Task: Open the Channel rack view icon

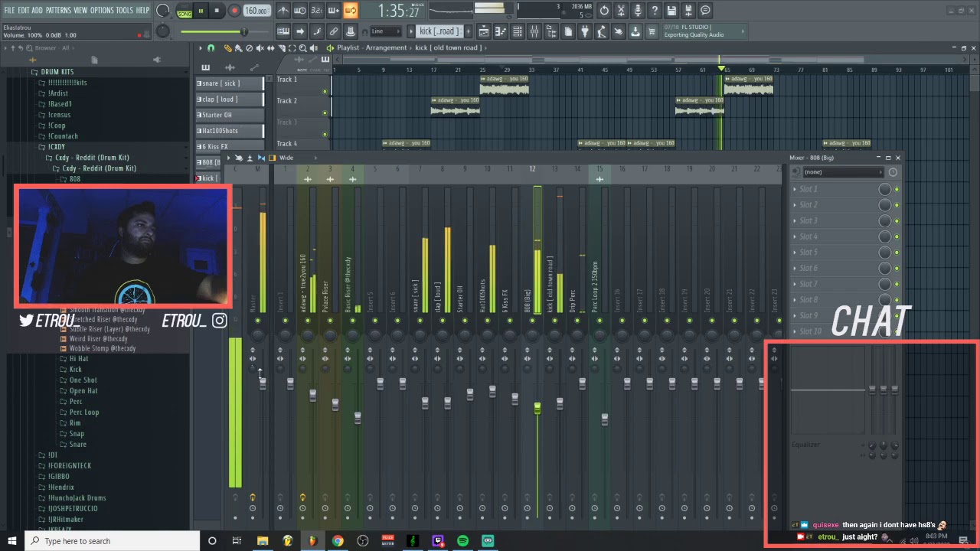Action: pos(517,31)
